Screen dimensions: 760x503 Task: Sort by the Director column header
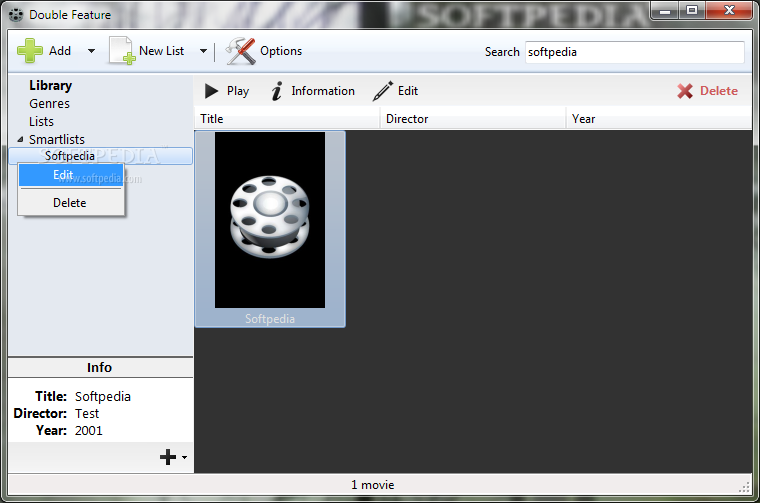coord(473,119)
